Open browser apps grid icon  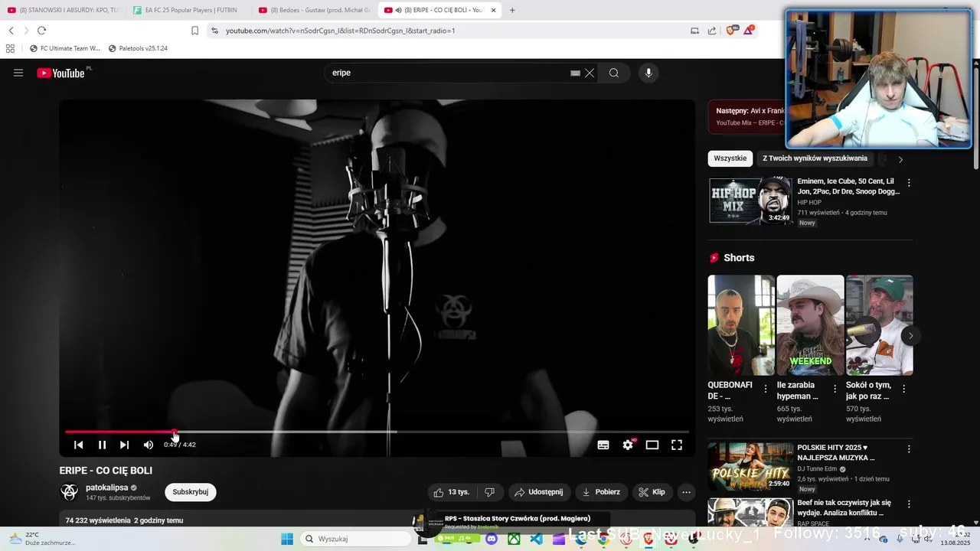10,48
